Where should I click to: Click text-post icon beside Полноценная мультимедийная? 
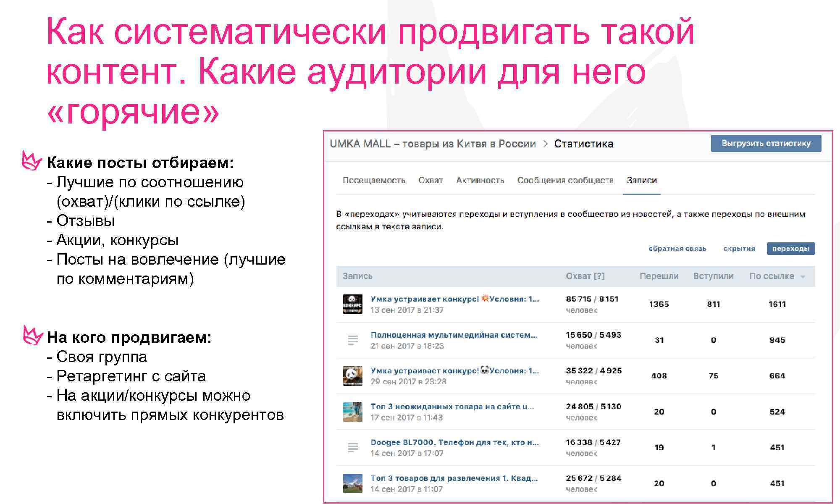click(353, 340)
